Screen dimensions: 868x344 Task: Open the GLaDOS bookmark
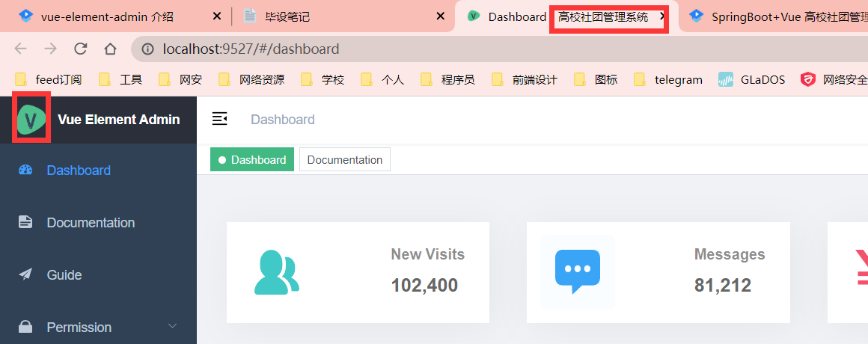click(752, 79)
